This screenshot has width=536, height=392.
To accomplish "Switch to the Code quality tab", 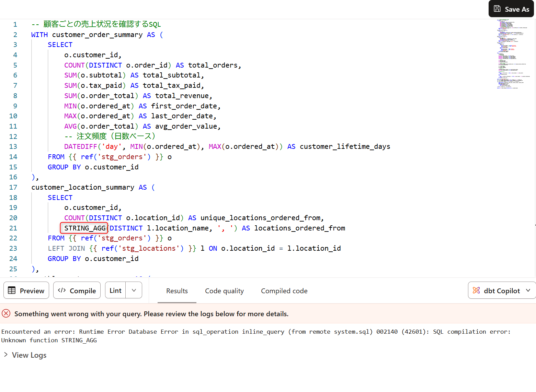I will 224,291.
